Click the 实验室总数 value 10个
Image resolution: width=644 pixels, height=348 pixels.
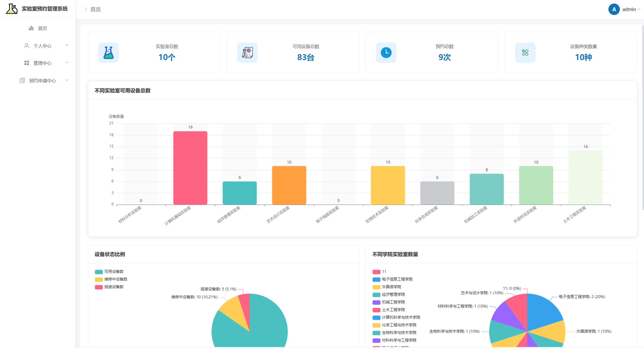pos(167,57)
